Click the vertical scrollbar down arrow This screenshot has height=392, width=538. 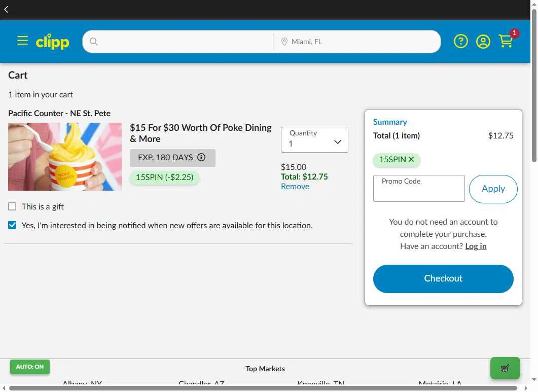click(534, 380)
